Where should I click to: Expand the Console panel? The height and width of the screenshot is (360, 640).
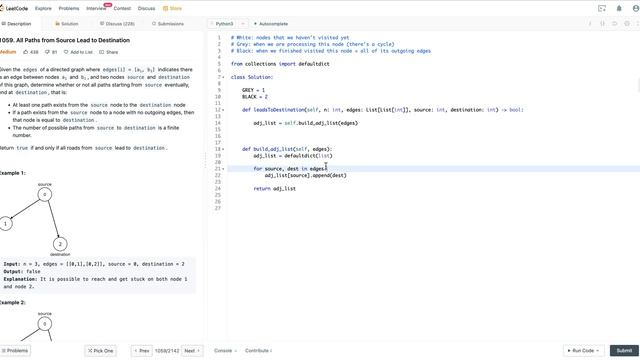(225, 351)
